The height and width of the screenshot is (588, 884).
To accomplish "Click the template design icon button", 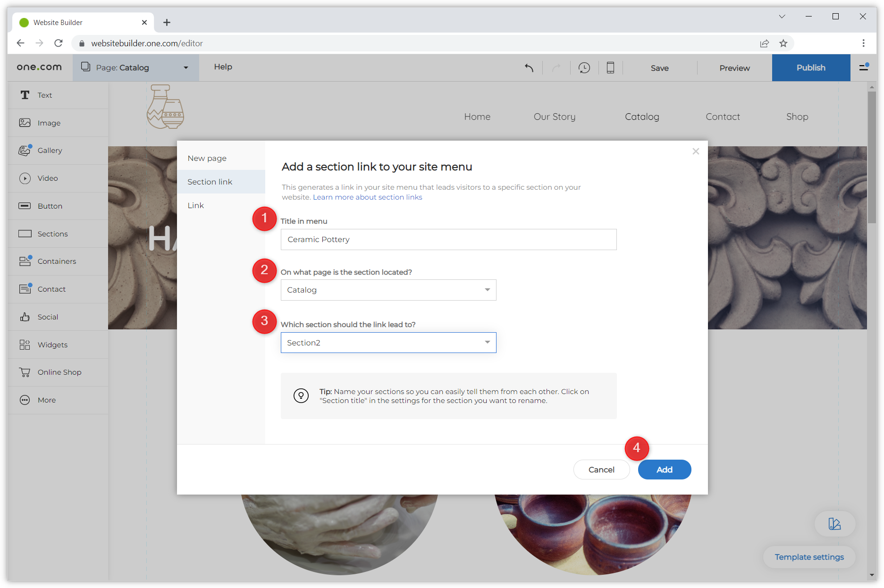I will coord(834,524).
